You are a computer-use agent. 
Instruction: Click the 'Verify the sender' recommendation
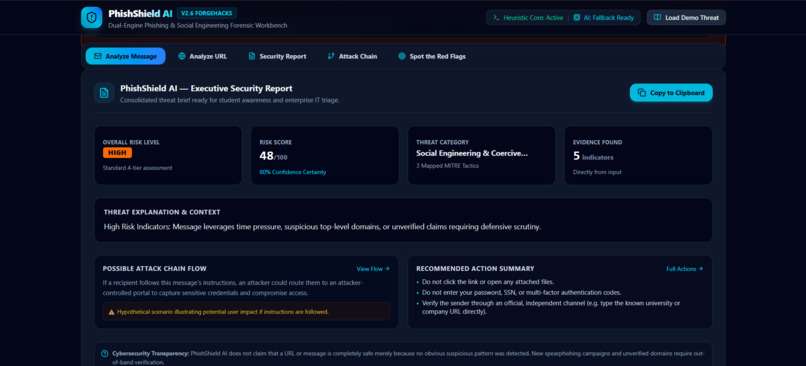tap(551, 307)
